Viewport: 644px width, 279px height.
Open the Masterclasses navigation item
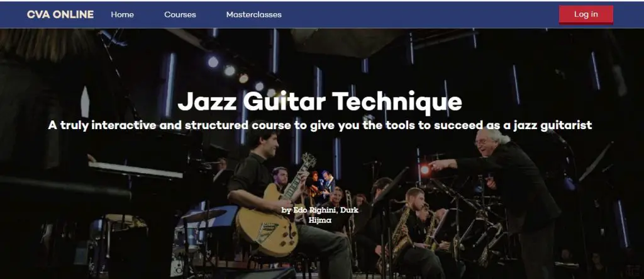point(254,14)
